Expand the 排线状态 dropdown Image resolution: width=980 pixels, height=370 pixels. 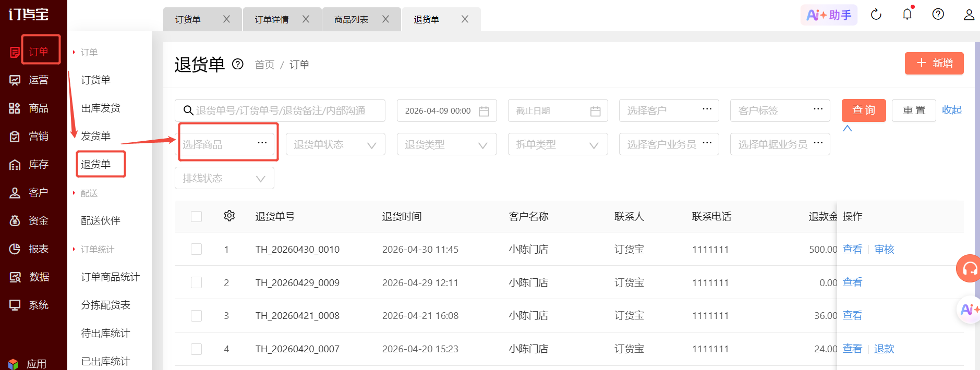coord(224,178)
